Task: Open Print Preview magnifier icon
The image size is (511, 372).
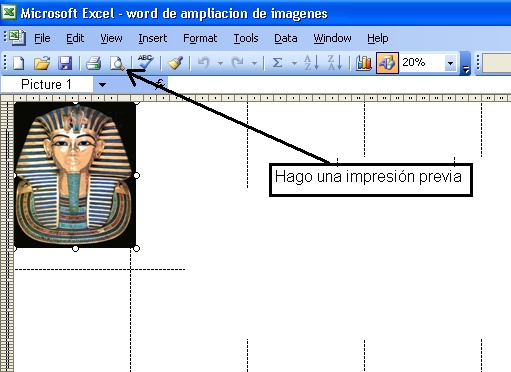Action: pos(117,63)
